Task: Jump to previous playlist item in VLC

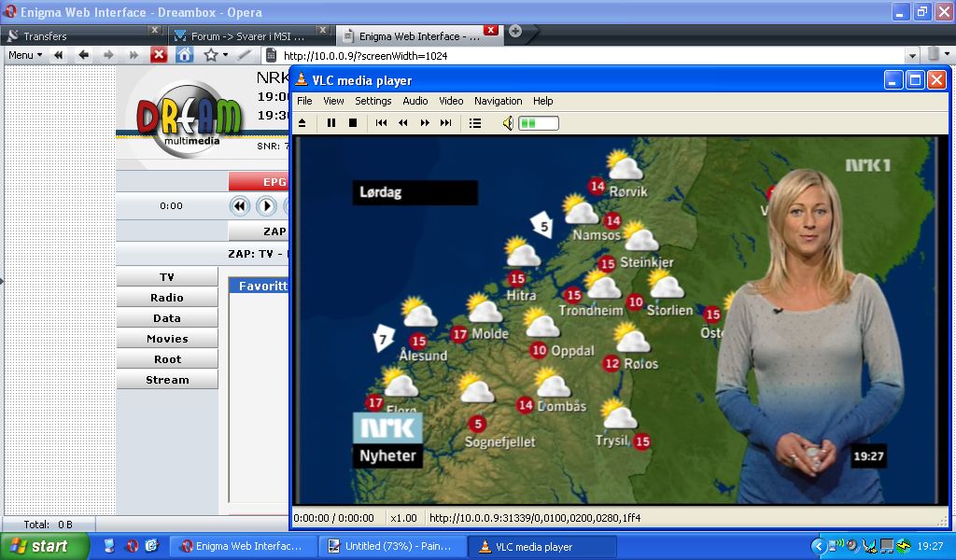Action: (x=381, y=123)
